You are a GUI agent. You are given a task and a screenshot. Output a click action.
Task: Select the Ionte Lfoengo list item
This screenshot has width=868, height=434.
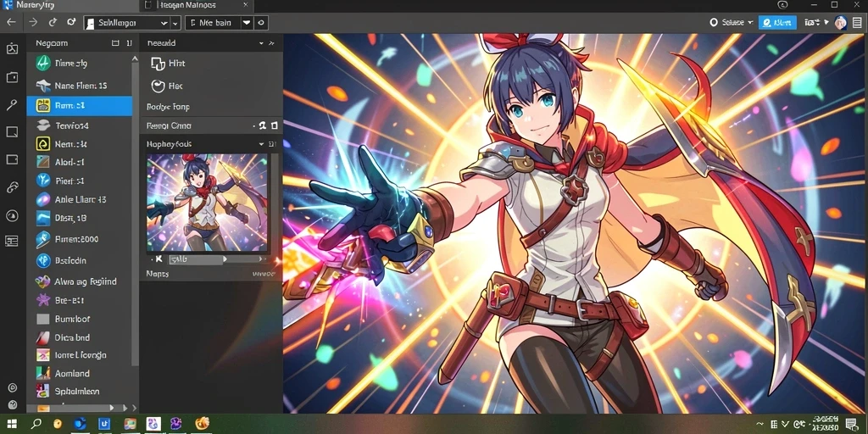[x=79, y=355]
